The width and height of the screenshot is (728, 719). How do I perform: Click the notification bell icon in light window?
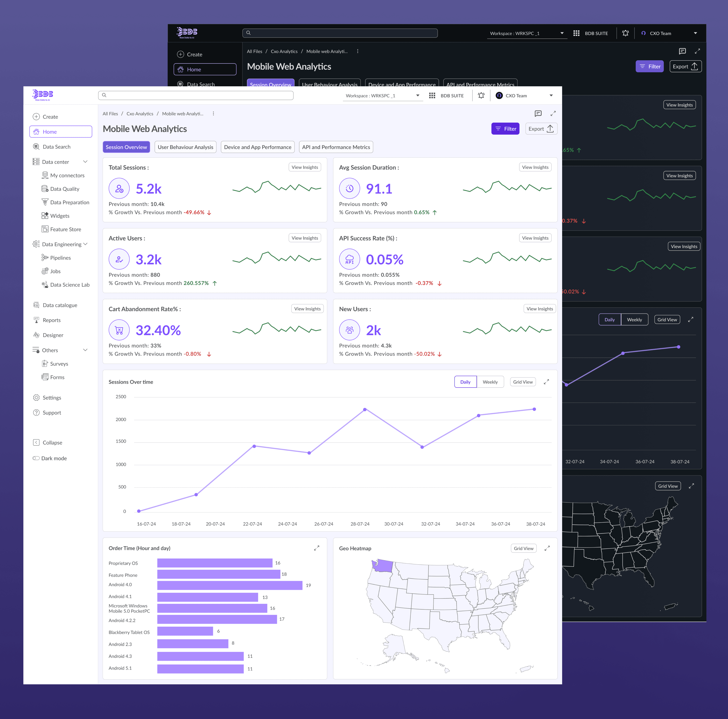pyautogui.click(x=481, y=95)
